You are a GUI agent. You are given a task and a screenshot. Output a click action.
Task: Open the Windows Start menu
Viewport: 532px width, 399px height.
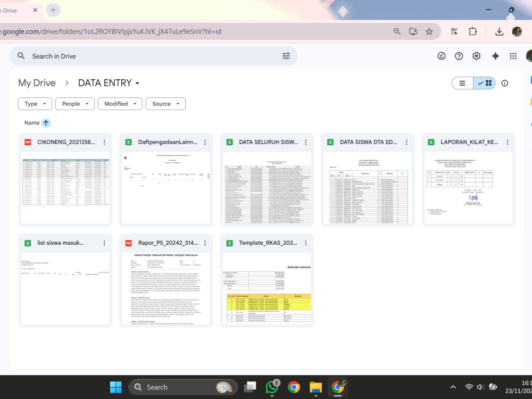[x=115, y=387]
